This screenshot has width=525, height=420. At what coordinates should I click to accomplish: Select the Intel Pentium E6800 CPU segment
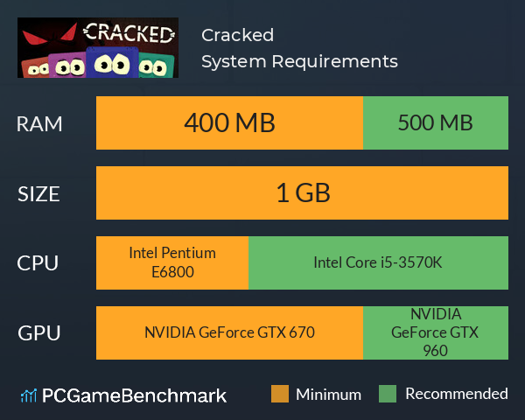172,262
